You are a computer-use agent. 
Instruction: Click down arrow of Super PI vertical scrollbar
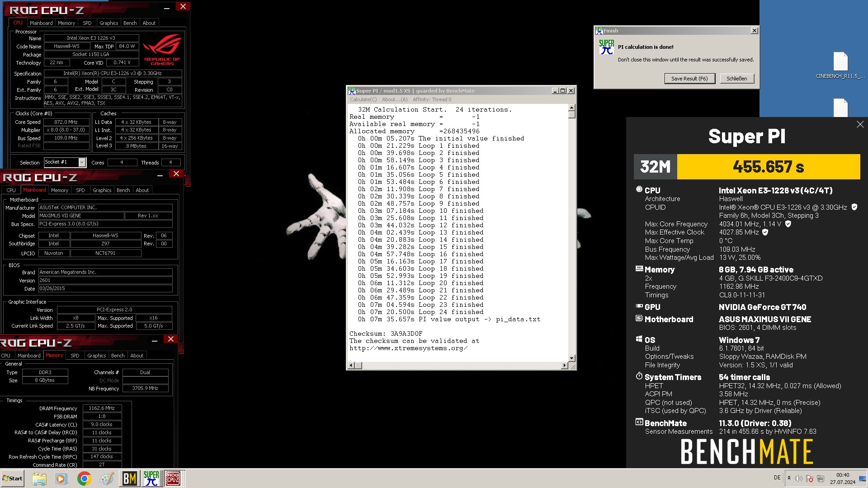coord(571,358)
